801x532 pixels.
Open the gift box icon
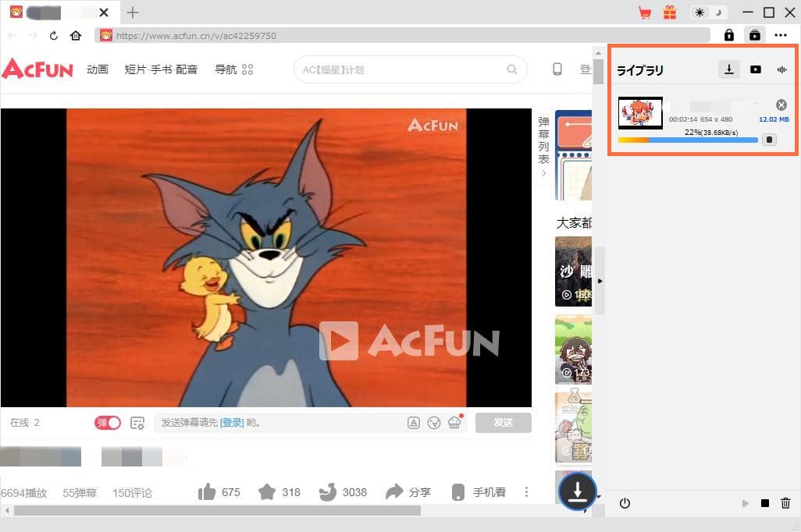[x=669, y=12]
